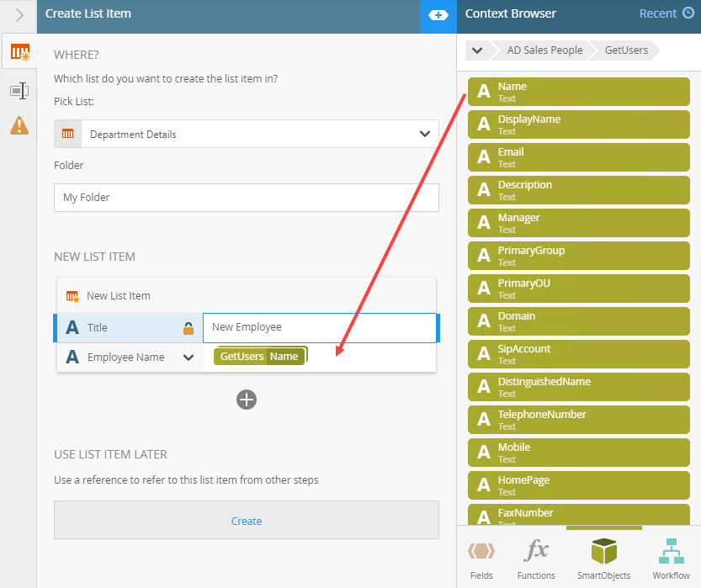Open the Functions category
Image resolution: width=701 pixels, height=588 pixels.
click(536, 559)
